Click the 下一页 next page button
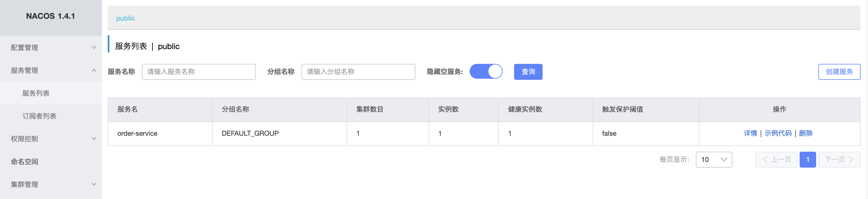The image size is (868, 199). 839,160
